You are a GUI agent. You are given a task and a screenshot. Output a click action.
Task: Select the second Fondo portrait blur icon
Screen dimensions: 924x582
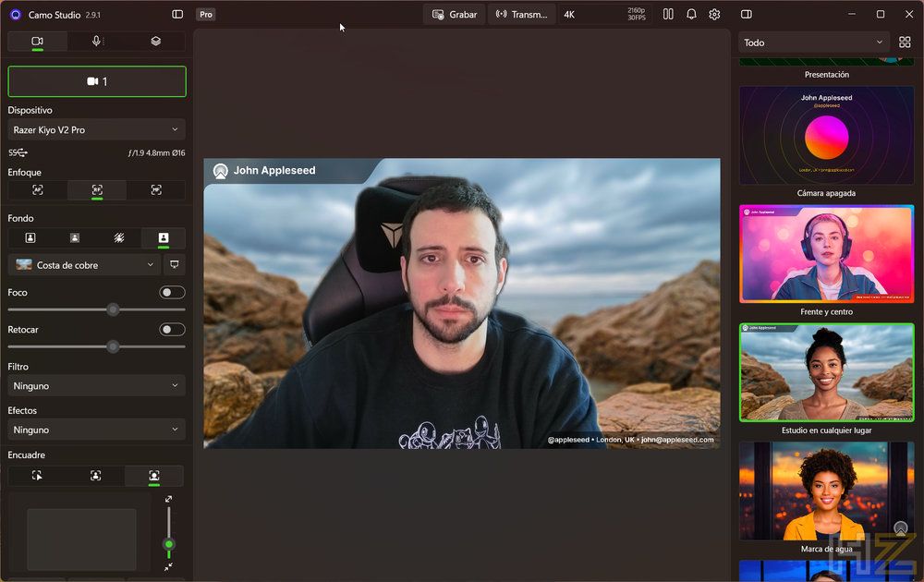[x=75, y=237]
